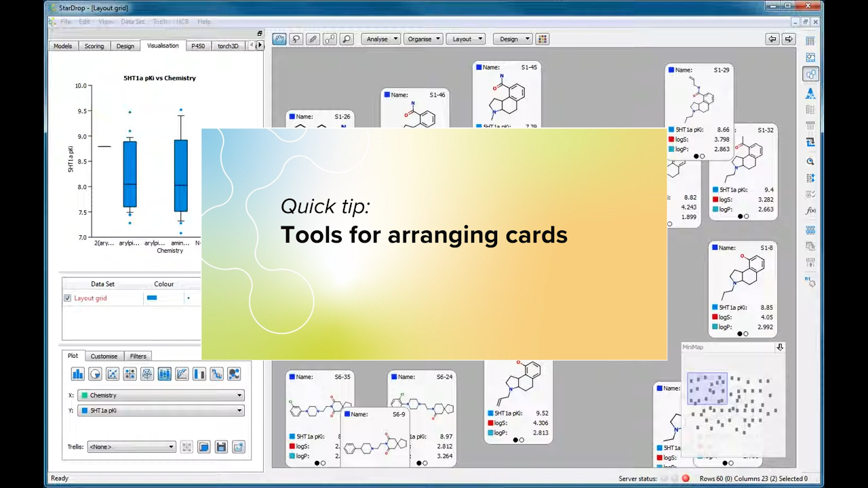Activate the lasso selection tool
The image size is (868, 488).
pos(296,39)
